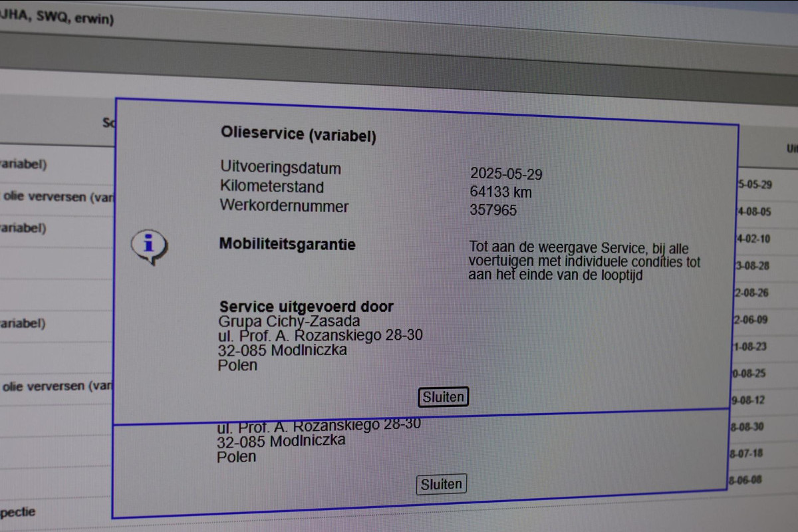
Task: Pick the service row dated 0-08-25
Action: [748, 374]
